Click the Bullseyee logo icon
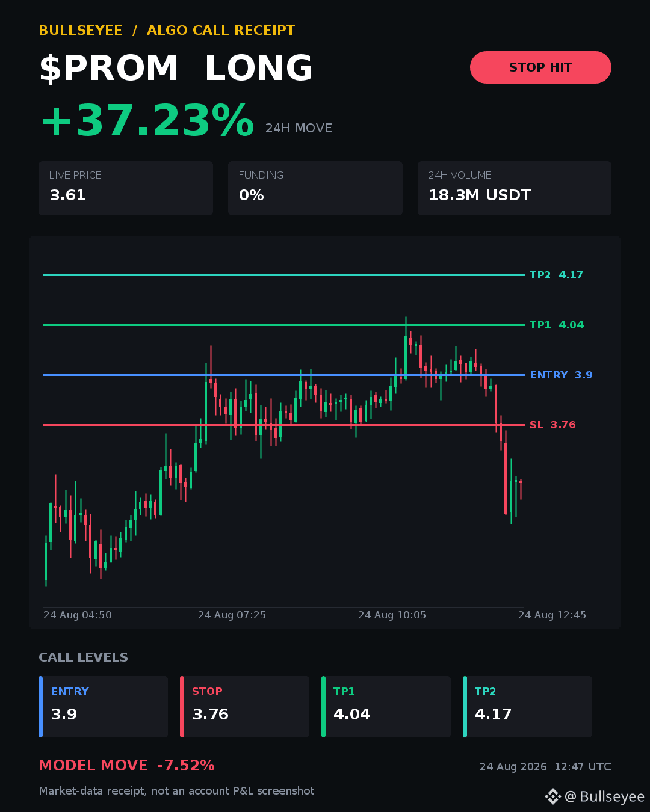Screen dimensions: 650x812 pyautogui.click(x=552, y=796)
